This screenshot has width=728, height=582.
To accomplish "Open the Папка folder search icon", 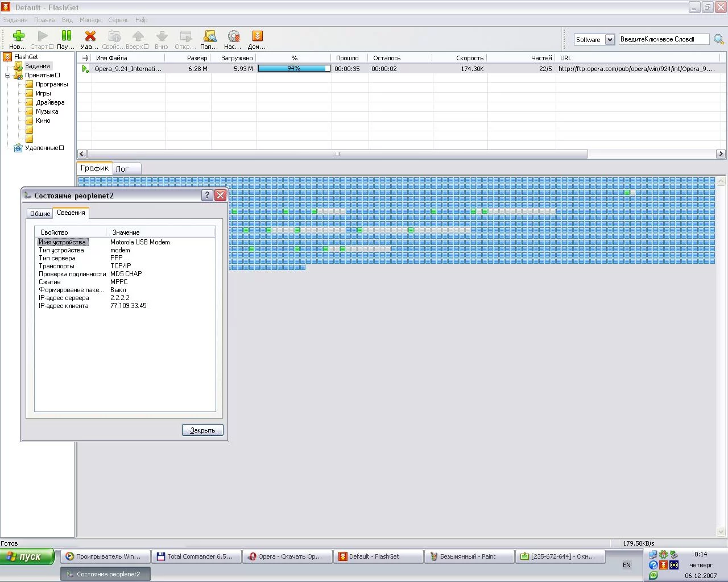I will click(x=209, y=36).
